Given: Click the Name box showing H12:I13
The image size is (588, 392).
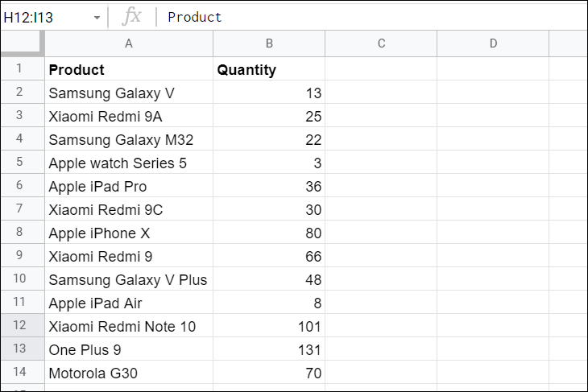Looking at the screenshot, I should point(52,17).
